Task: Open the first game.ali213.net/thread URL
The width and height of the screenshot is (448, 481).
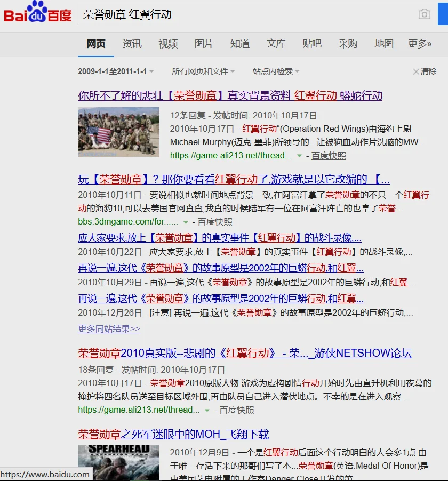Action: point(231,156)
